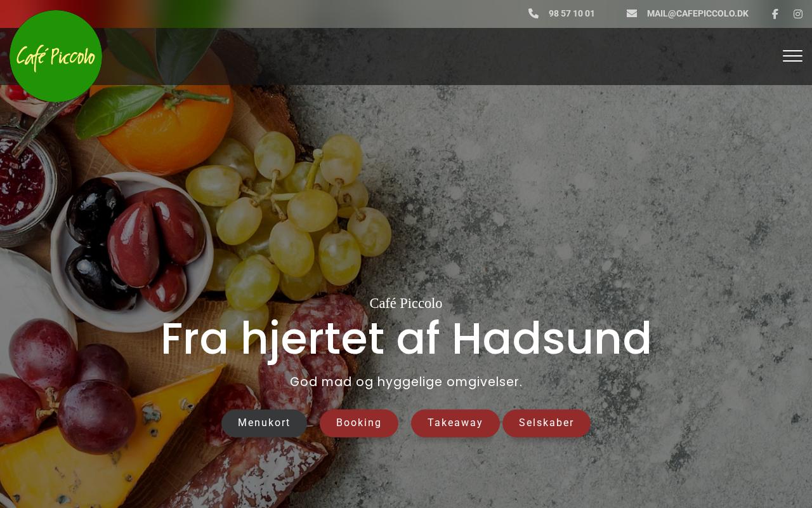Click the 'Fra hjertet af Hadsund' heading

(406, 338)
